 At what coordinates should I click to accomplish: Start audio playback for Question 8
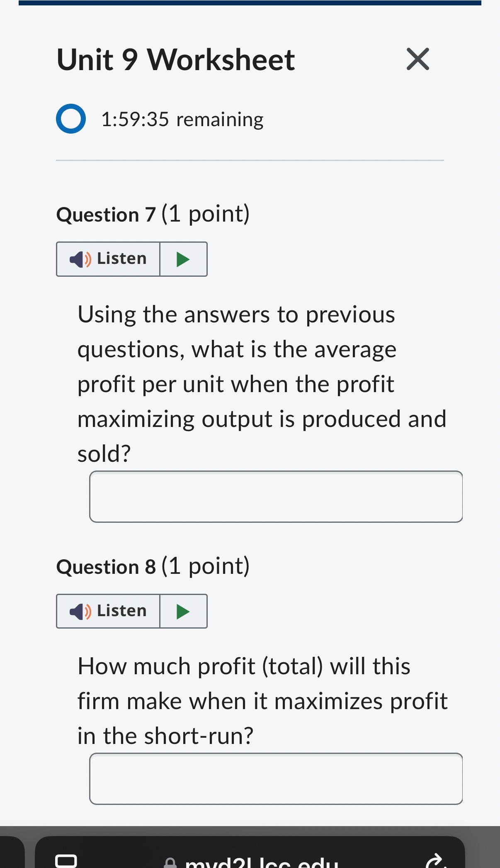pos(183,611)
